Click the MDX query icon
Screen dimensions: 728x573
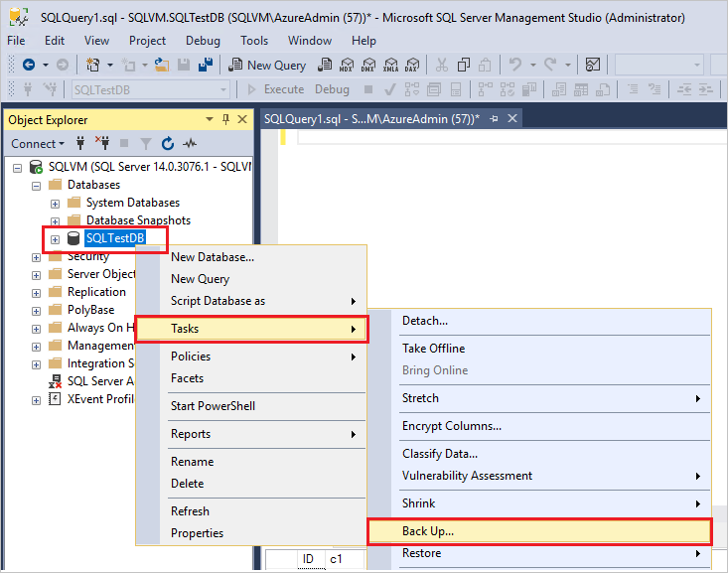tap(347, 65)
